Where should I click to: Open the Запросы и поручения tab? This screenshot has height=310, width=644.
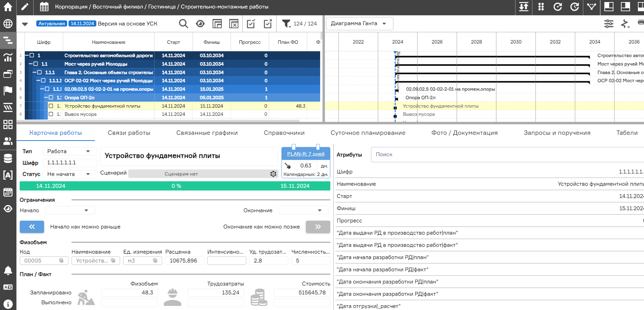(557, 133)
